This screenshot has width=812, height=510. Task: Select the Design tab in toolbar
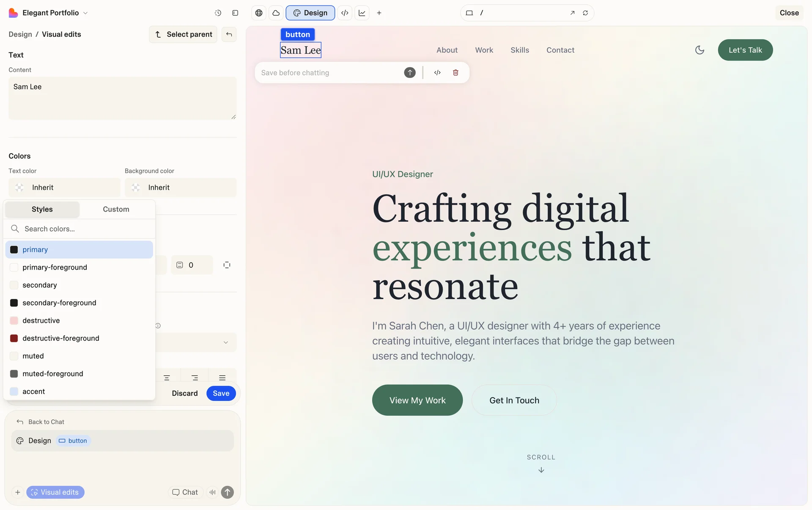(x=310, y=13)
